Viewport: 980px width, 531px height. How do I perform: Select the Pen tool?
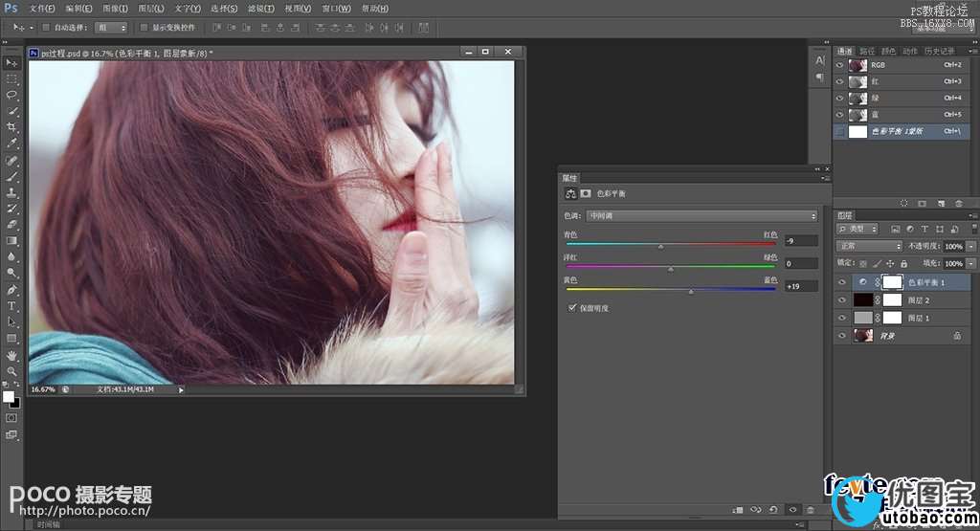pos(11,290)
